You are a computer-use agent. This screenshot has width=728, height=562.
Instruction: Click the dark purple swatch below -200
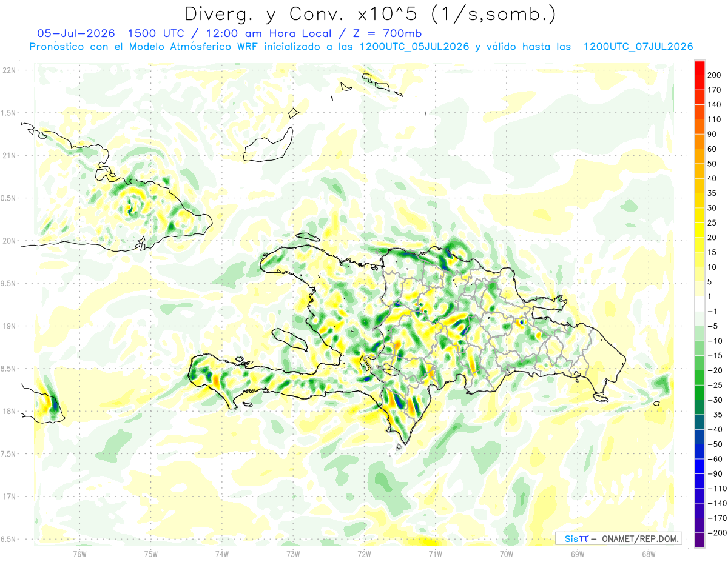click(699, 540)
